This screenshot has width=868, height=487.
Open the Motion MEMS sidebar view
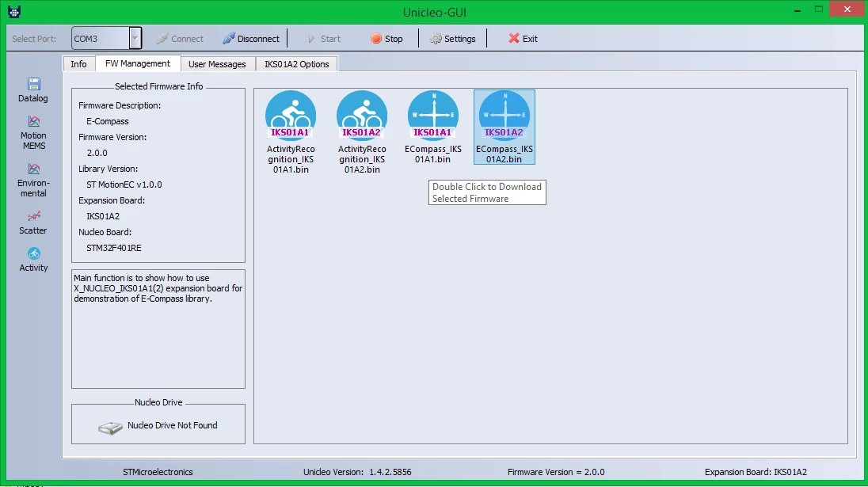click(34, 133)
